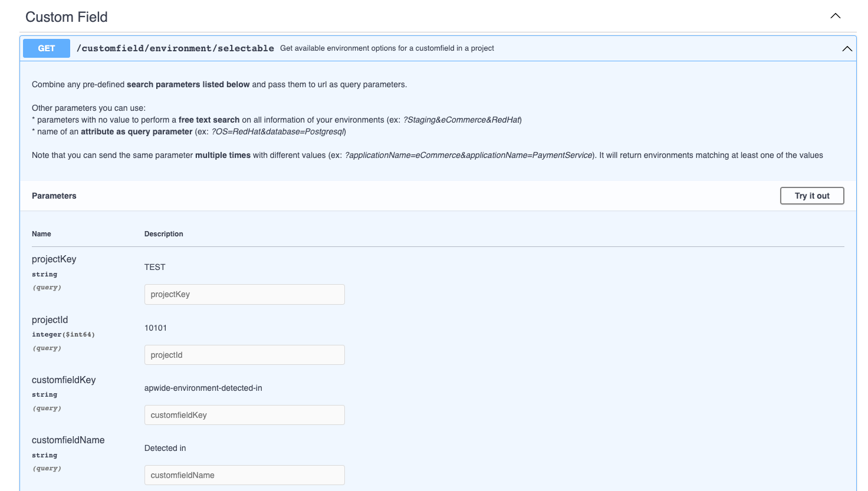Focus the projectId input field
Image resolution: width=868 pixels, height=491 pixels.
pos(244,355)
